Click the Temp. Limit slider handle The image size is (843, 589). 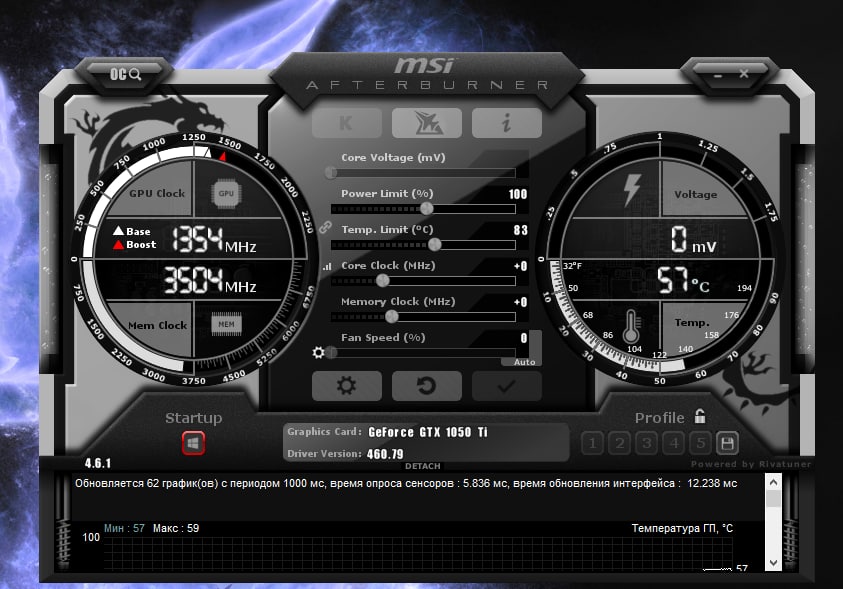click(435, 245)
